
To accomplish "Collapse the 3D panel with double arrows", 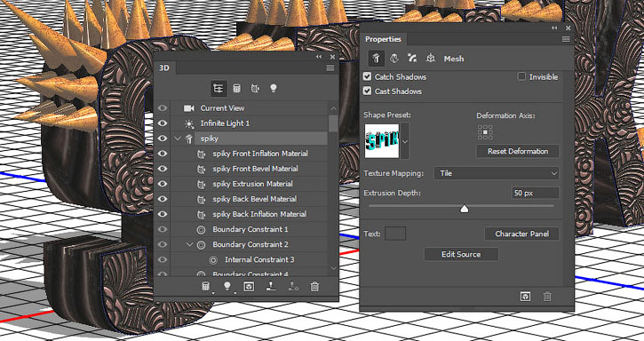I will [319, 57].
